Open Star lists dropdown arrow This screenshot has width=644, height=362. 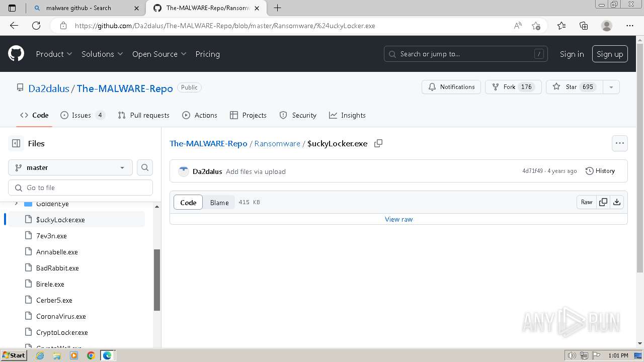pyautogui.click(x=611, y=87)
